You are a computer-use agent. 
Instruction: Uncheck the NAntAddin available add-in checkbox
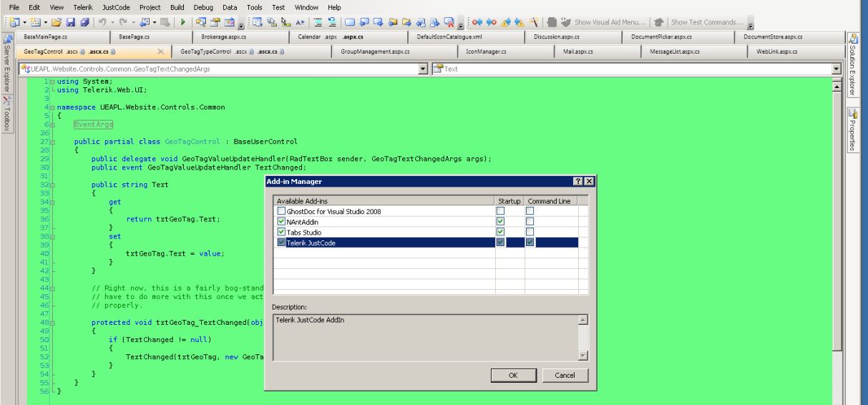pos(281,222)
